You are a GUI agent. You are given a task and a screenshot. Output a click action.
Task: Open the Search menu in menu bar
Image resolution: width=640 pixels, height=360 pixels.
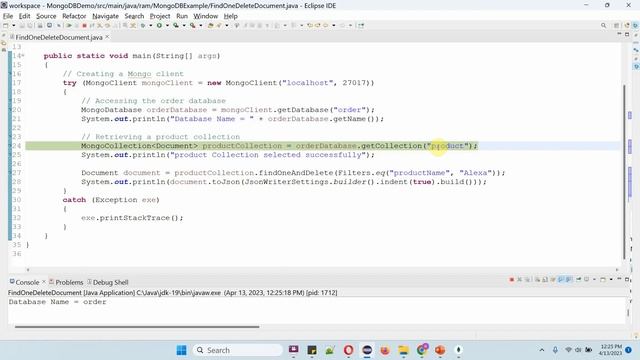134,16
